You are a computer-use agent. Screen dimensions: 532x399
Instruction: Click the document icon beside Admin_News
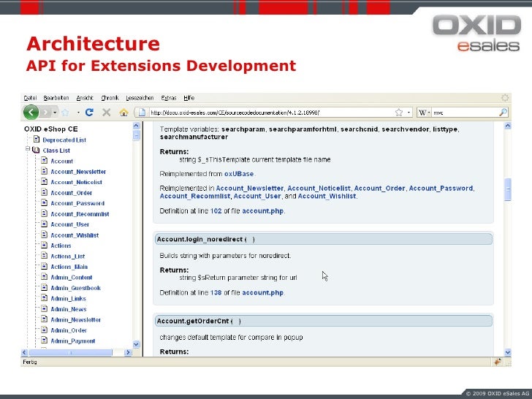pos(44,308)
